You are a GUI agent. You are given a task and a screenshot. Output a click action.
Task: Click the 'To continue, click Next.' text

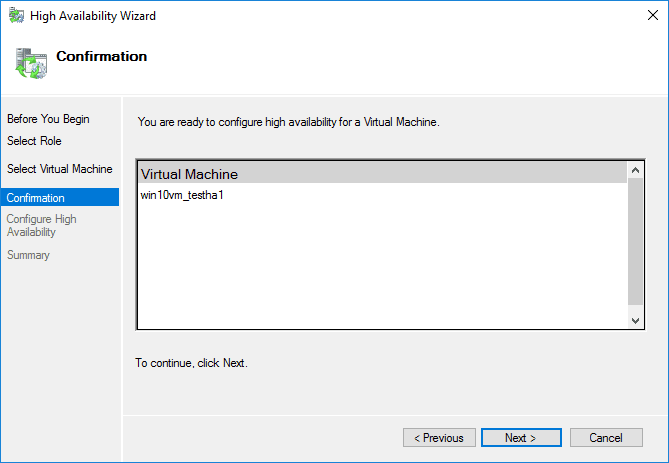pos(192,363)
